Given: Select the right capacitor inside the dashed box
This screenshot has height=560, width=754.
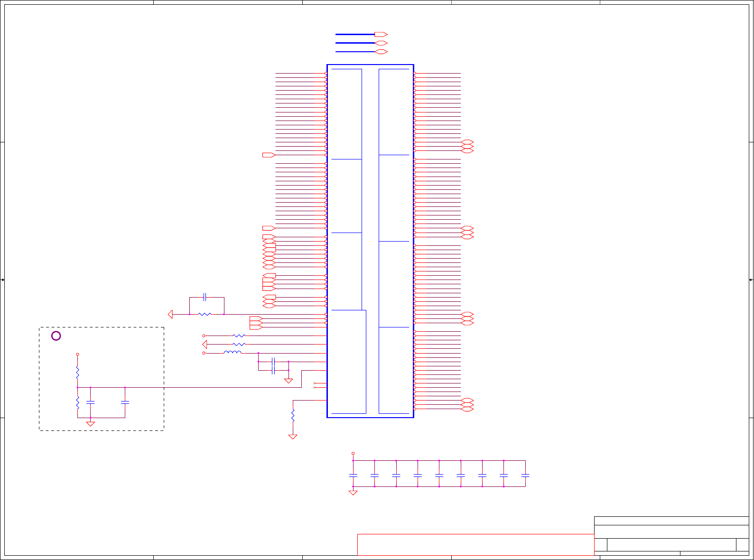Looking at the screenshot, I should (x=125, y=402).
